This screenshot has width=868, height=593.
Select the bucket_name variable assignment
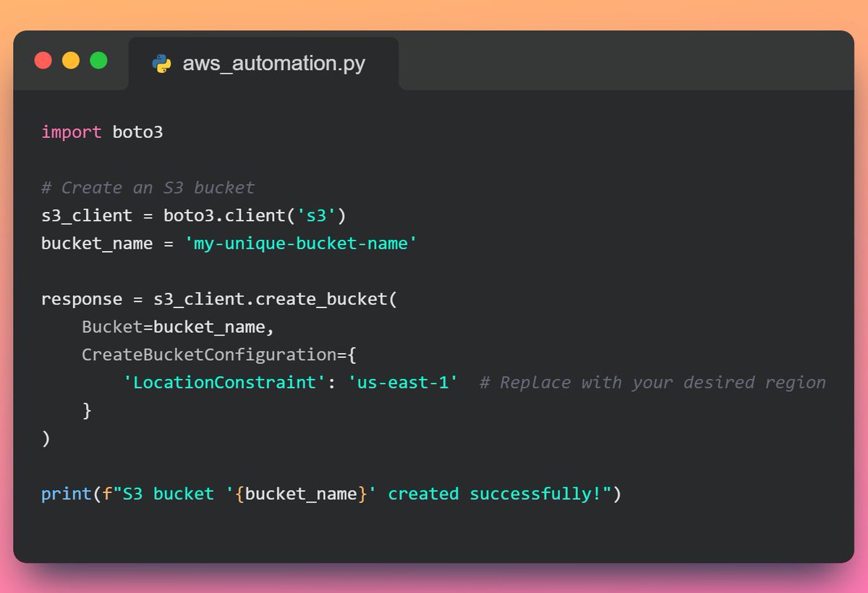(x=97, y=243)
